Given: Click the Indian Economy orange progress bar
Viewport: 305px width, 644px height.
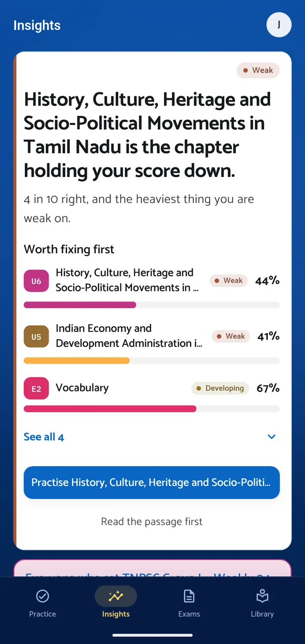Looking at the screenshot, I should pyautogui.click(x=152, y=361).
